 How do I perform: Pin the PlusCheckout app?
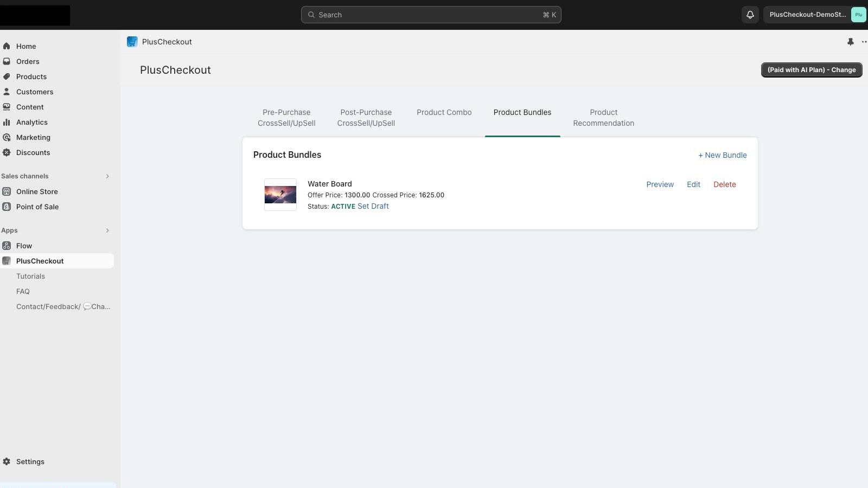click(x=850, y=42)
